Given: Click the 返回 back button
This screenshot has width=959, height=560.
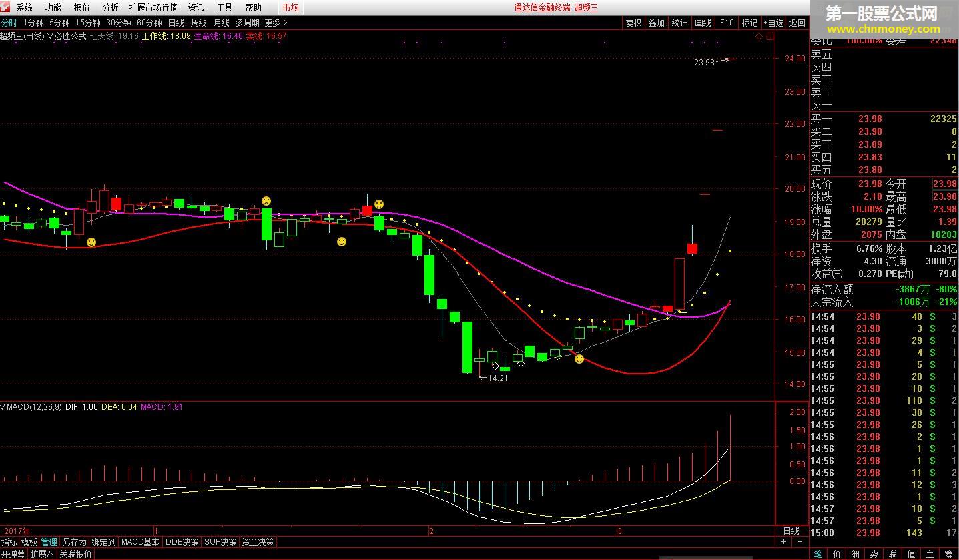Looking at the screenshot, I should [797, 23].
